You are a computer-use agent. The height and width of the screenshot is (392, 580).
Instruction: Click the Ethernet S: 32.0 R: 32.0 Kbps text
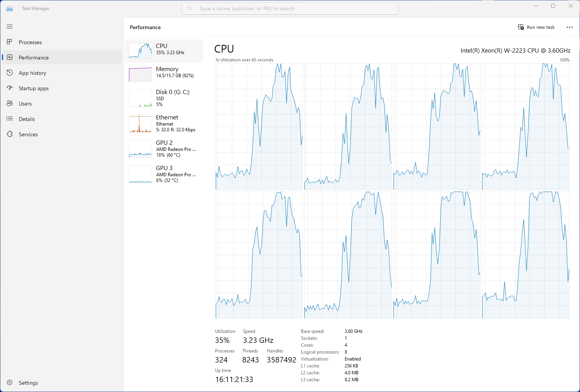point(176,123)
